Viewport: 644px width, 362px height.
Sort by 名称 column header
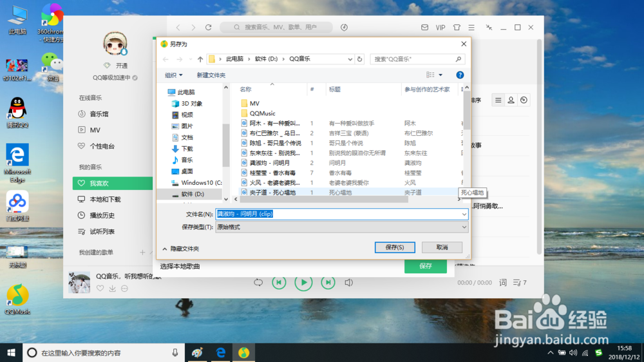click(x=245, y=89)
